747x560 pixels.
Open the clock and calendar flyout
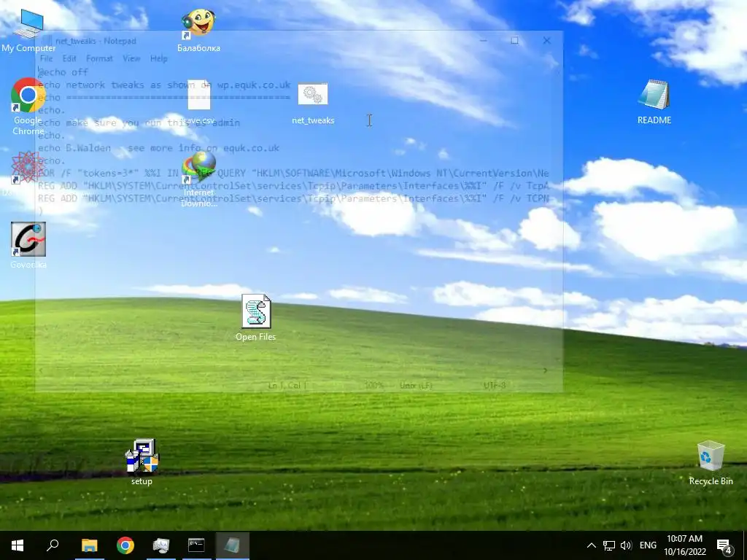click(684, 545)
